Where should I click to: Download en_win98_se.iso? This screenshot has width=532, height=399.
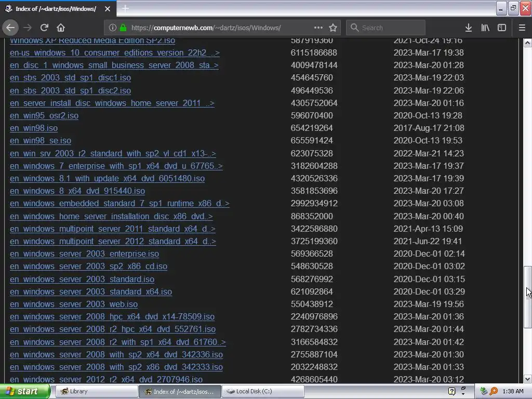41,140
